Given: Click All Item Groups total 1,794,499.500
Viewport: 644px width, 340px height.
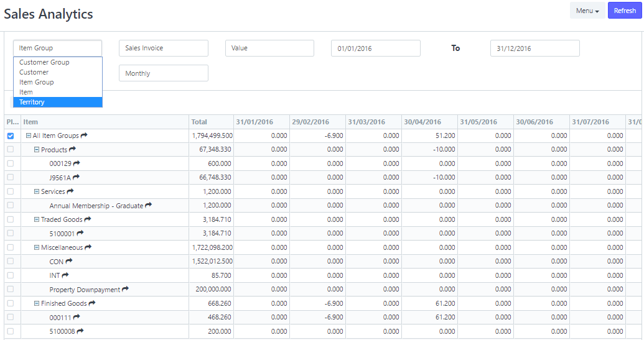Looking at the screenshot, I should [212, 136].
